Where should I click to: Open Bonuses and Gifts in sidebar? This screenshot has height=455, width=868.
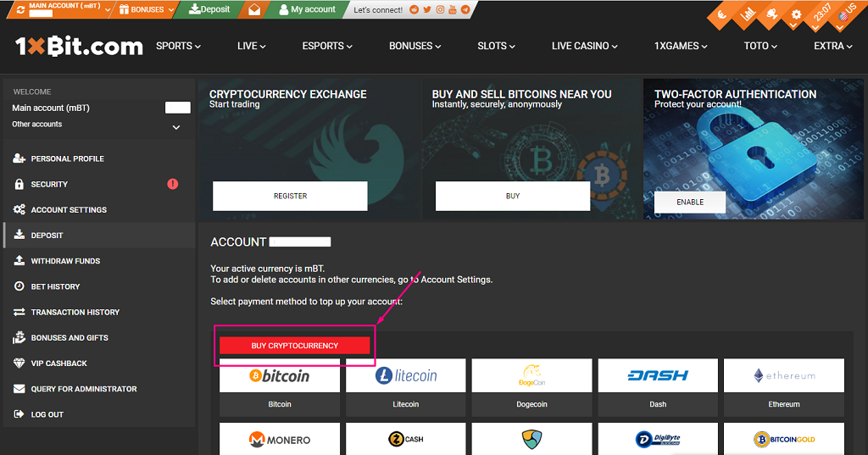(70, 338)
